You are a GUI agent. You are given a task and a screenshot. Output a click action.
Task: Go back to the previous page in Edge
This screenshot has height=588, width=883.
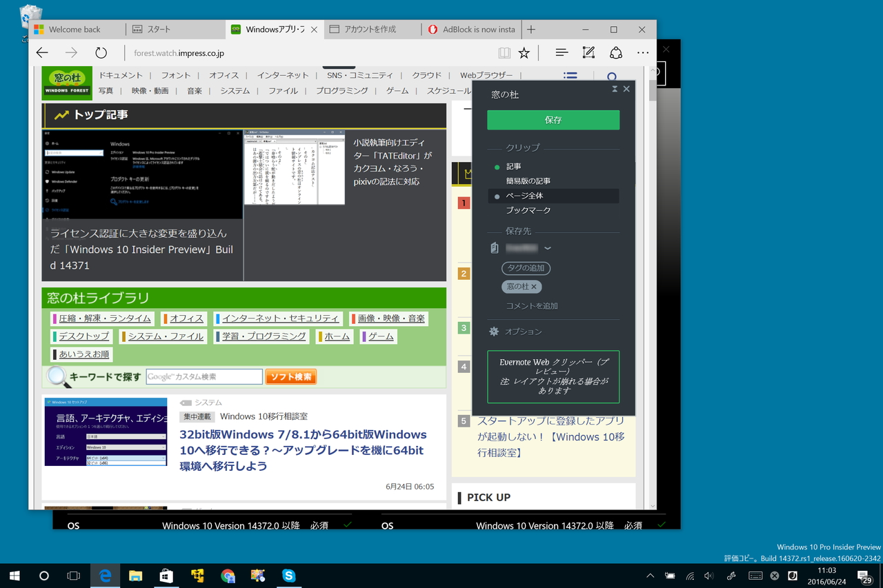pos(42,52)
